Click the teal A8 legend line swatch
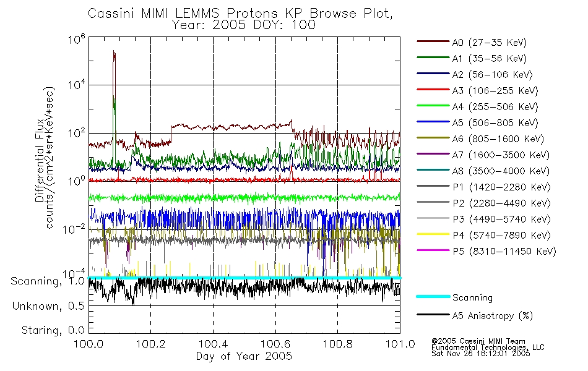 (x=433, y=170)
